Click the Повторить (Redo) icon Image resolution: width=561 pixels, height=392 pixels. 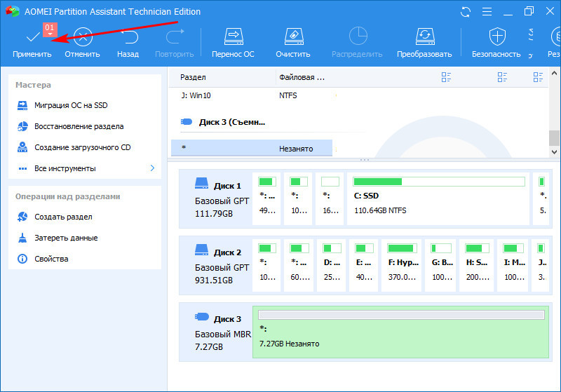click(175, 36)
